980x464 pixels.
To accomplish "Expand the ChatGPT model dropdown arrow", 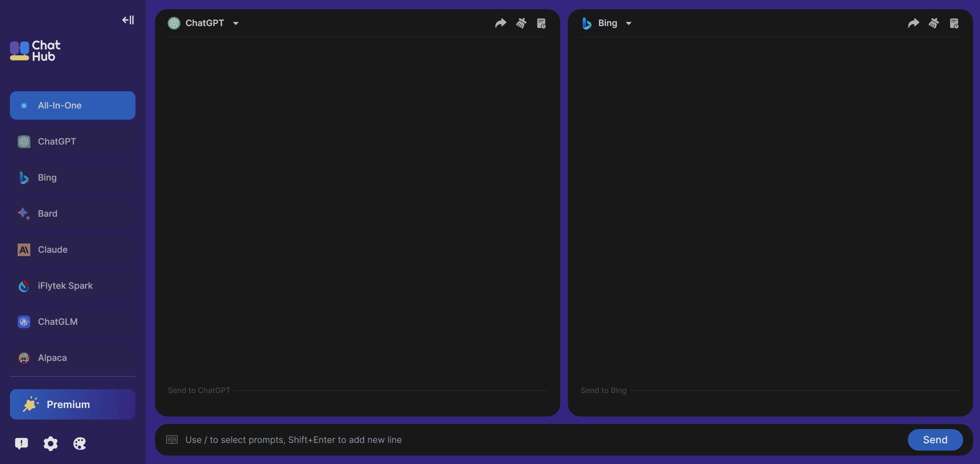I will pos(236,23).
